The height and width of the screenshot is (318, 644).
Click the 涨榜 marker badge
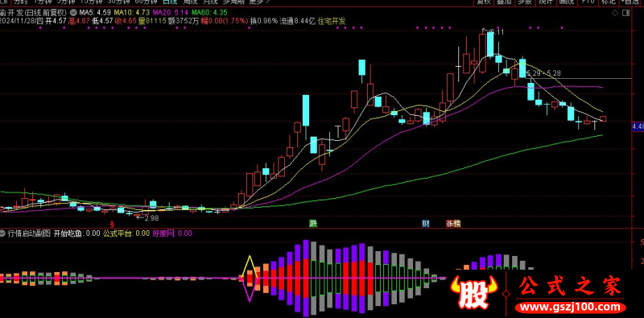click(453, 224)
